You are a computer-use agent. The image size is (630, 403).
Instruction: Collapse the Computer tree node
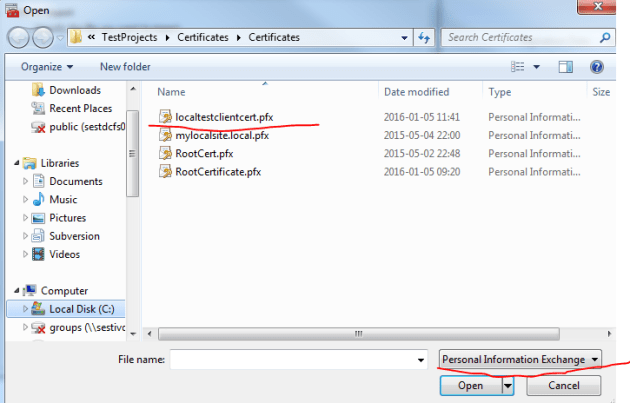16,290
